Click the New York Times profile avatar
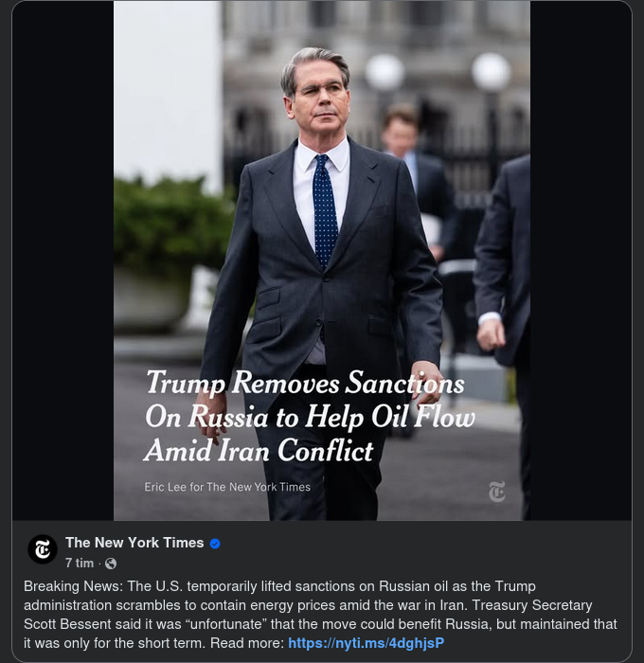 [43, 549]
